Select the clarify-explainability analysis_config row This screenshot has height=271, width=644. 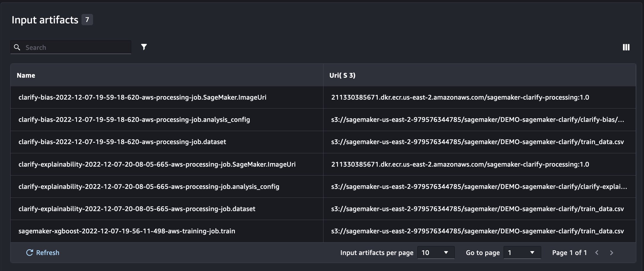149,186
